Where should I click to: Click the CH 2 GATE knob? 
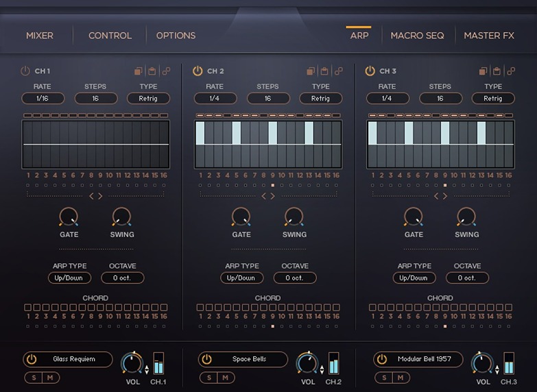pyautogui.click(x=241, y=217)
